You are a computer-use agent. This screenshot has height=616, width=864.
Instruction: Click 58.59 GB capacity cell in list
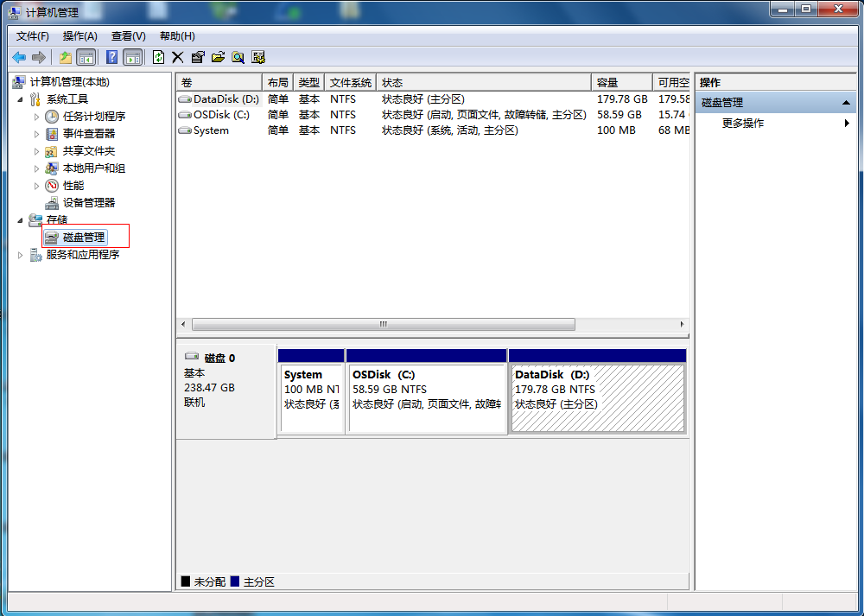pyautogui.click(x=619, y=115)
